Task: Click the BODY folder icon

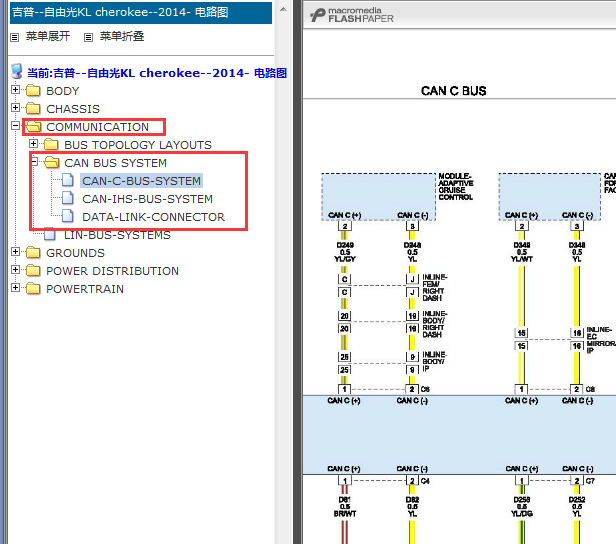Action: [33, 91]
